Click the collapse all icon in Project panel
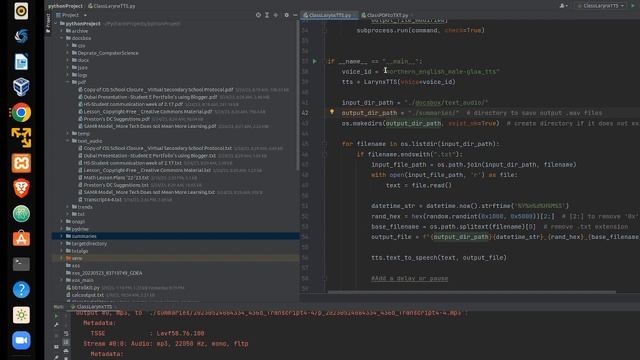This screenshot has height=360, width=640. click(276, 15)
